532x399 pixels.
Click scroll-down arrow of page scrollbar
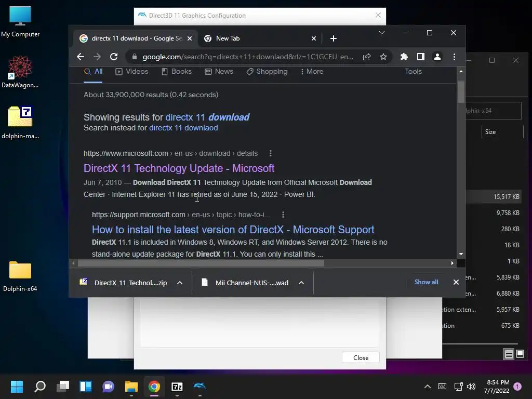461,254
